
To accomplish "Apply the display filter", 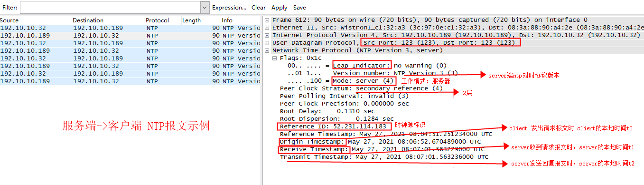I will (279, 8).
